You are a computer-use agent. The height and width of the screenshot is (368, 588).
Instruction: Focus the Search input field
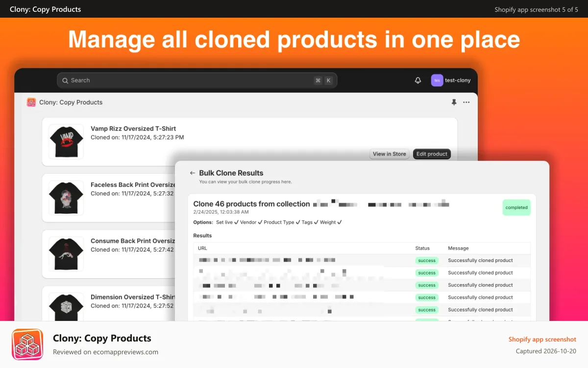tap(197, 80)
